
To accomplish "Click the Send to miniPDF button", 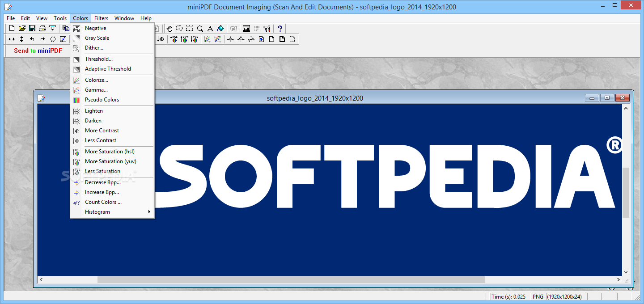I will [x=38, y=51].
